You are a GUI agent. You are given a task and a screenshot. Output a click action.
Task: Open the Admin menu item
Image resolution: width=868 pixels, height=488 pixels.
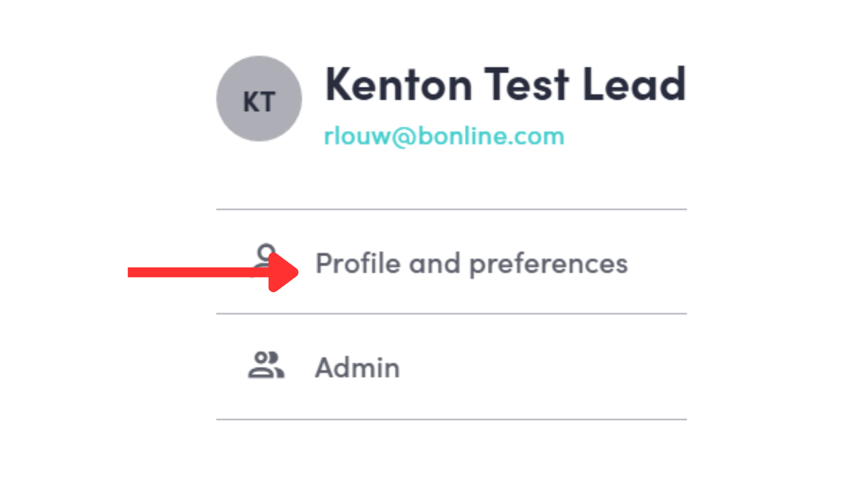click(x=357, y=367)
